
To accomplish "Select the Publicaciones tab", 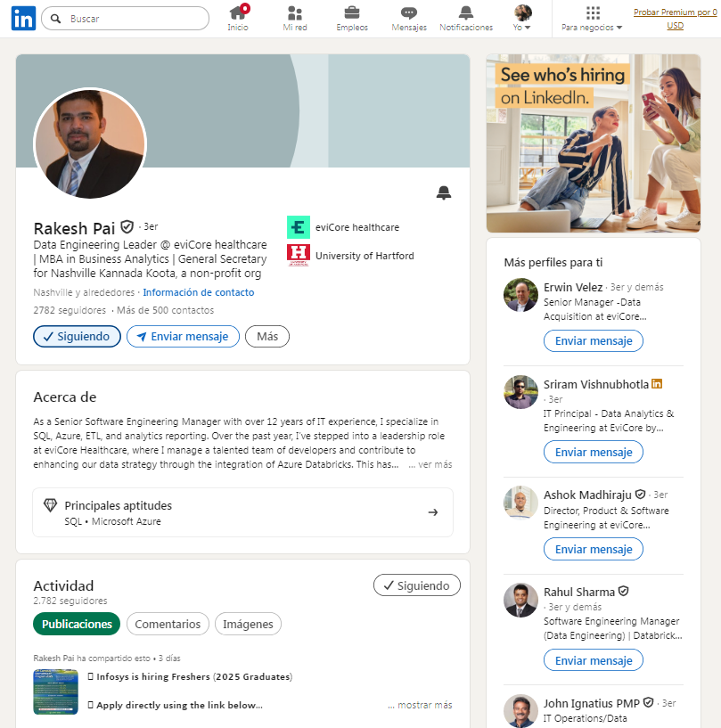I will [x=77, y=624].
